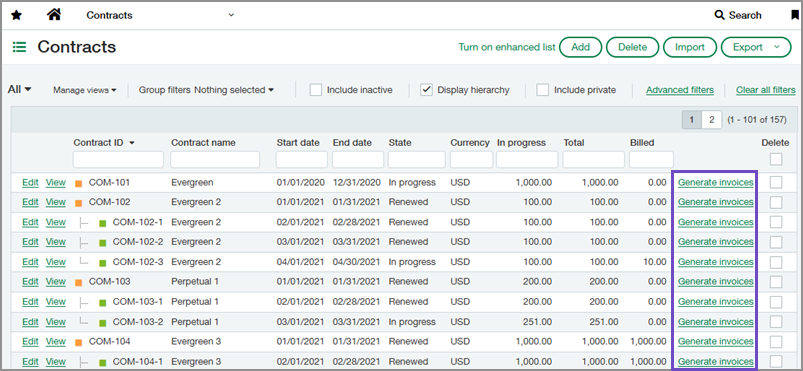This screenshot has width=803, height=371.
Task: Click green square icon of COM-102-2
Action: pyautogui.click(x=102, y=242)
